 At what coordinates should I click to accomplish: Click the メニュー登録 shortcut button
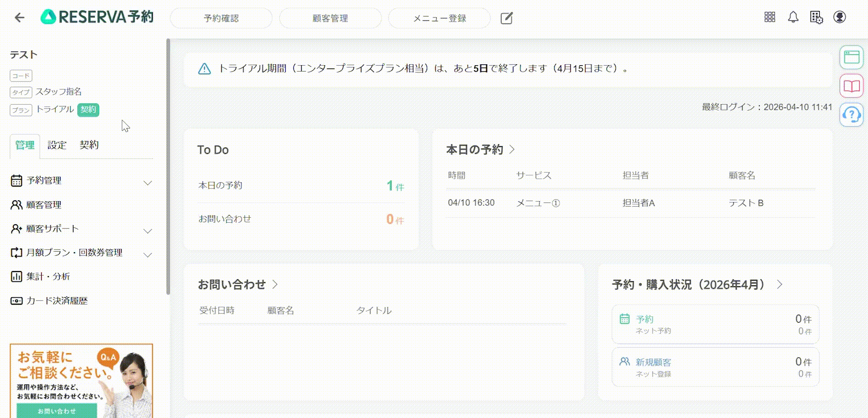(440, 18)
